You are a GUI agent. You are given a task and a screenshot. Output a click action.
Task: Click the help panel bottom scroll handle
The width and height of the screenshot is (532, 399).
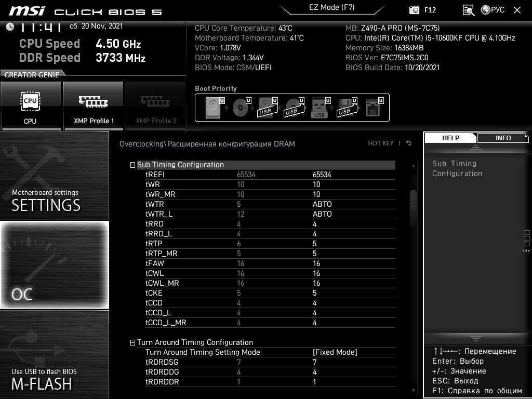(476, 338)
